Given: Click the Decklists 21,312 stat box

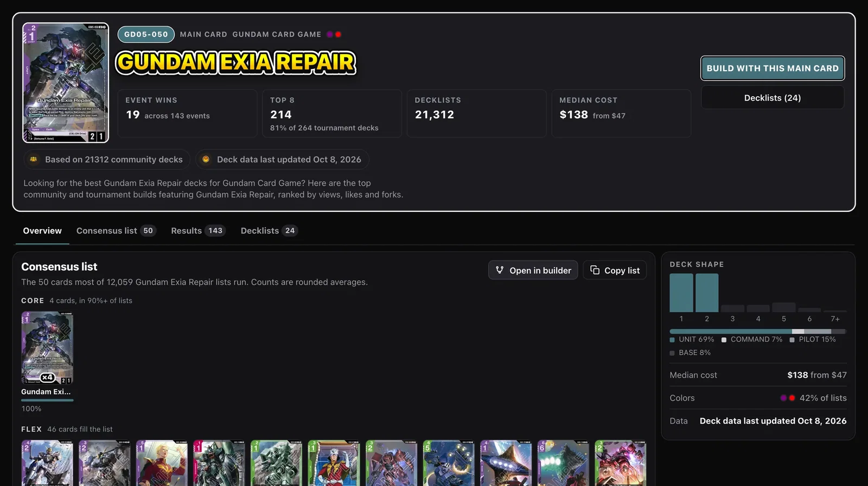Looking at the screenshot, I should tap(477, 113).
